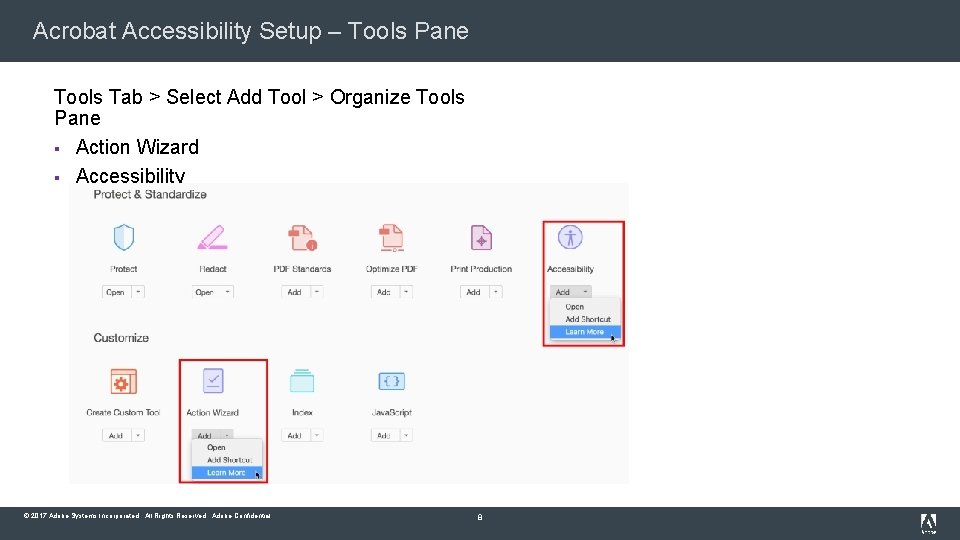Expand the PDF Standards dropdown arrow
Image resolution: width=960 pixels, height=540 pixels.
(x=317, y=292)
